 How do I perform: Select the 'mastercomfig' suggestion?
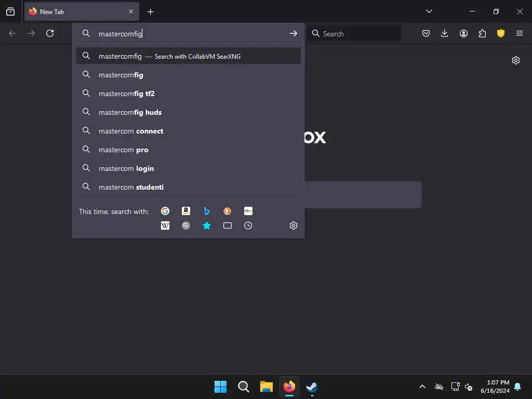tap(188, 75)
